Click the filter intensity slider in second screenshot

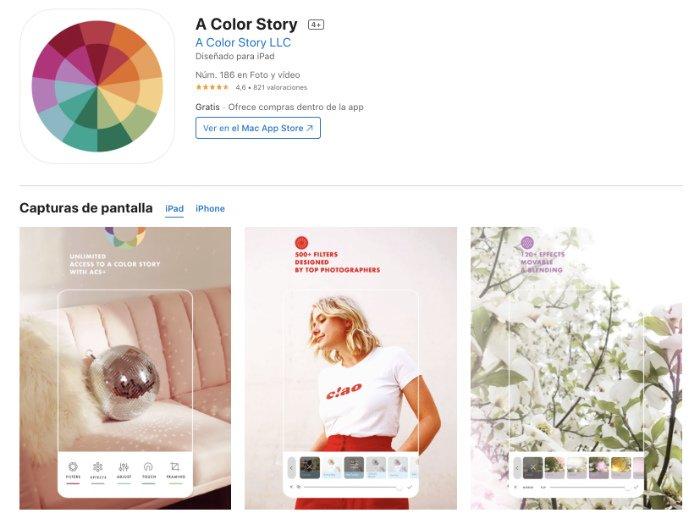350,487
